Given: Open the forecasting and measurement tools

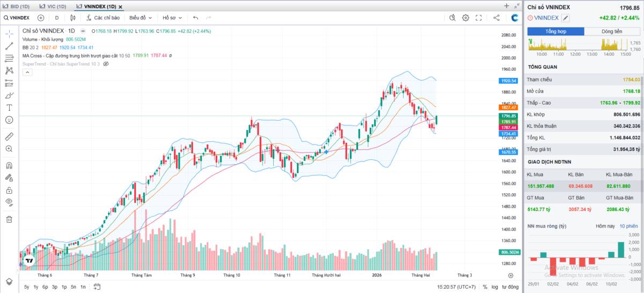Looking at the screenshot, I should 9,83.
